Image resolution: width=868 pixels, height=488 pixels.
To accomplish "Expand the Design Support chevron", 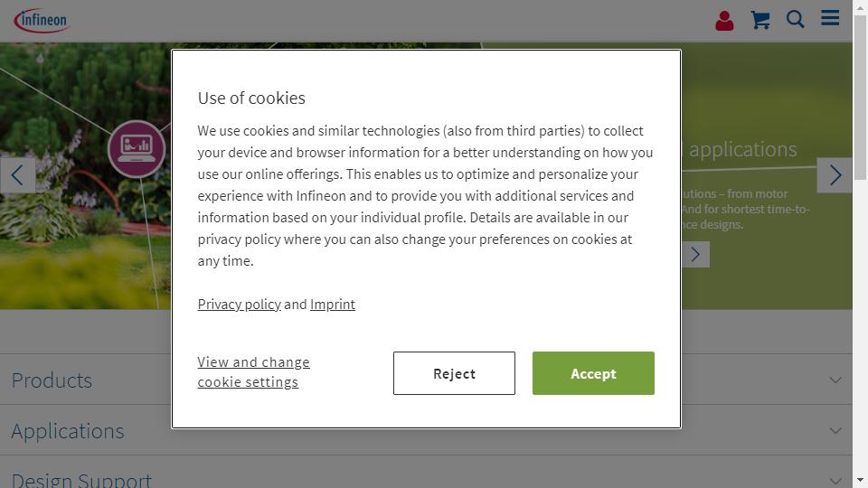I will click(x=835, y=480).
